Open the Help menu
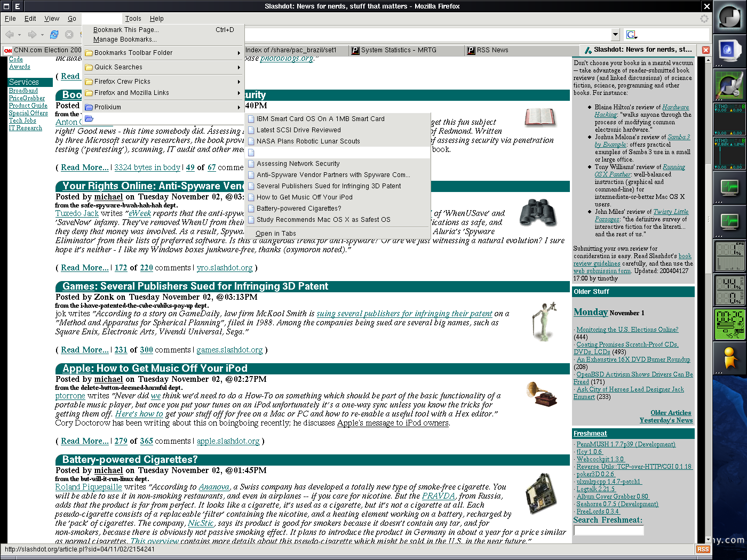Image resolution: width=747 pixels, height=560 pixels. pos(157,19)
